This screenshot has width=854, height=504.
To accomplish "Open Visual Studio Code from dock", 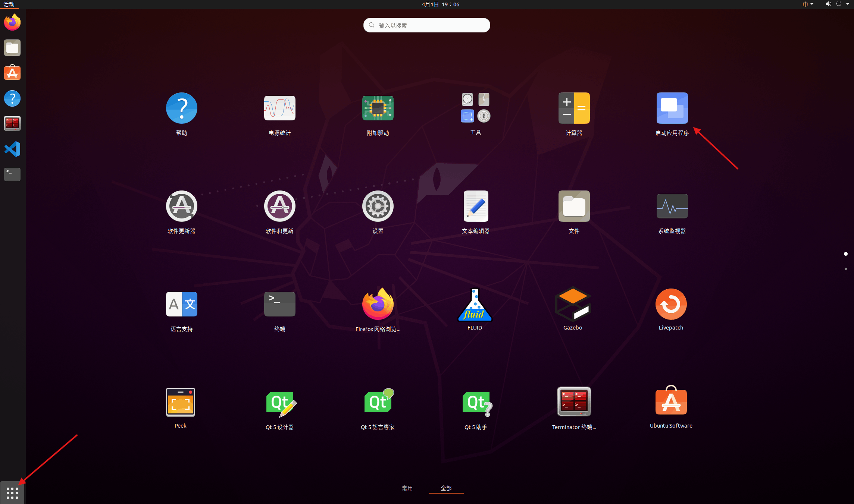I will [12, 149].
